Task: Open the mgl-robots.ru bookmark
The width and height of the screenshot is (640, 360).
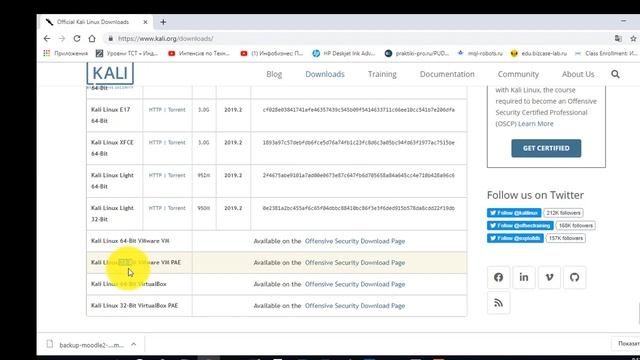Action: pyautogui.click(x=480, y=53)
